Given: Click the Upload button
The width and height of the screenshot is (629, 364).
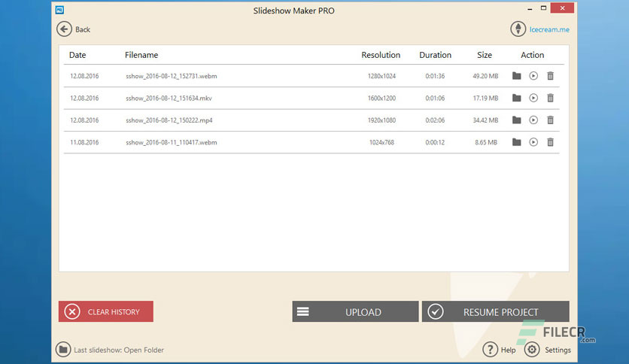Looking at the screenshot, I should pyautogui.click(x=355, y=311).
